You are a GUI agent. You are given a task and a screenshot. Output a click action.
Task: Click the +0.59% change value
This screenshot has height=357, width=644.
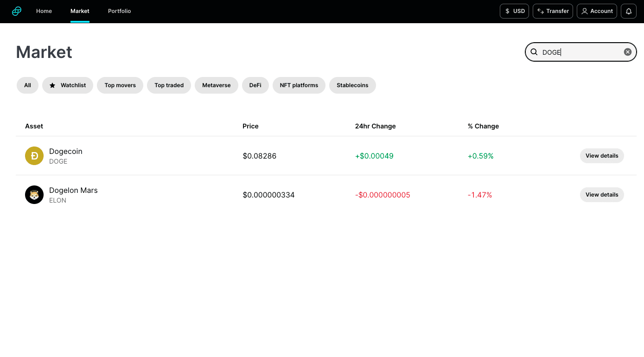point(481,156)
